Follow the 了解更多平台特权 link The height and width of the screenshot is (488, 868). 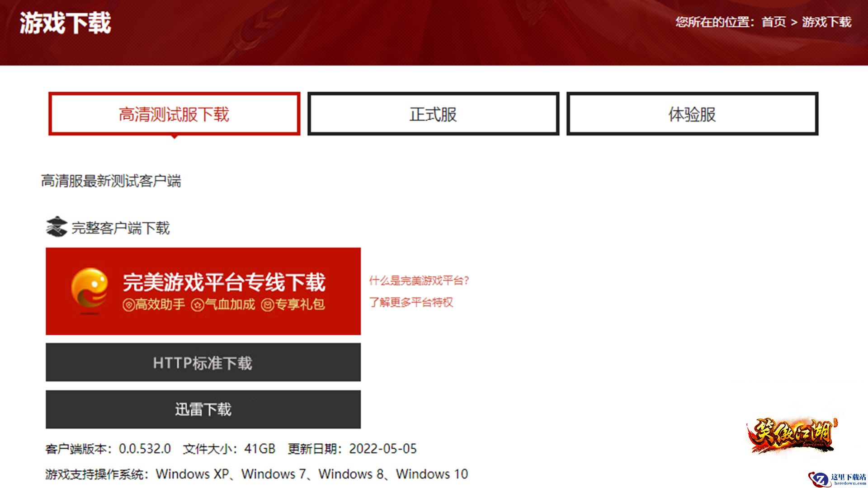tap(410, 302)
